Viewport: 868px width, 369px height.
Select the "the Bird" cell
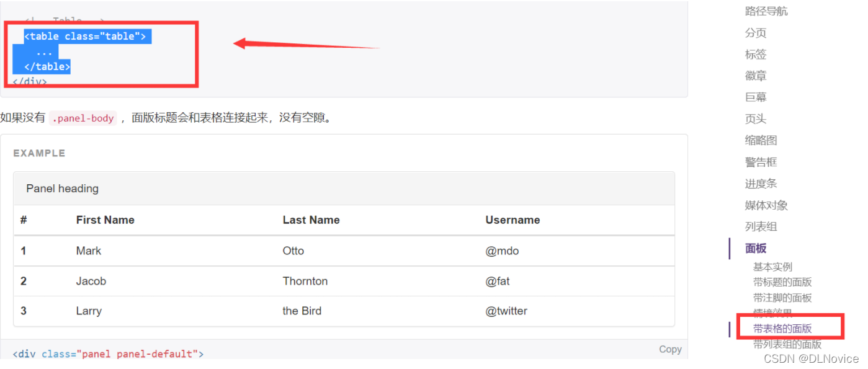pos(302,311)
